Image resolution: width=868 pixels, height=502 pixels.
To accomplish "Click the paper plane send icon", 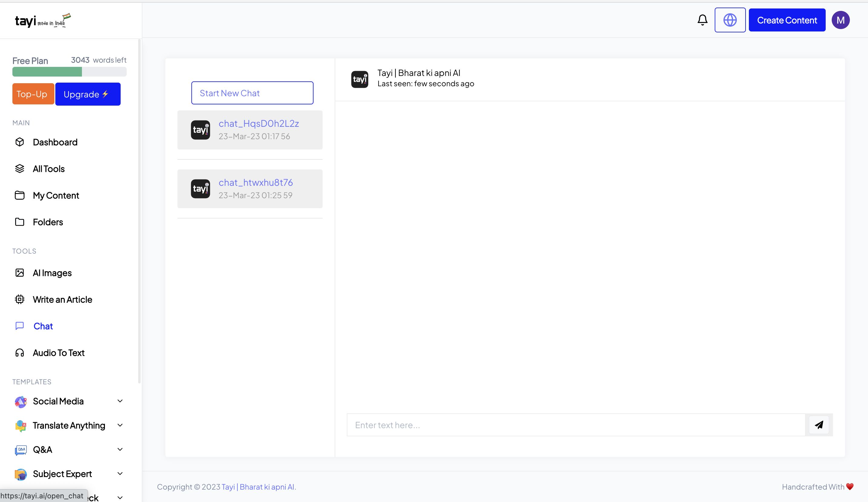I will [x=819, y=425].
